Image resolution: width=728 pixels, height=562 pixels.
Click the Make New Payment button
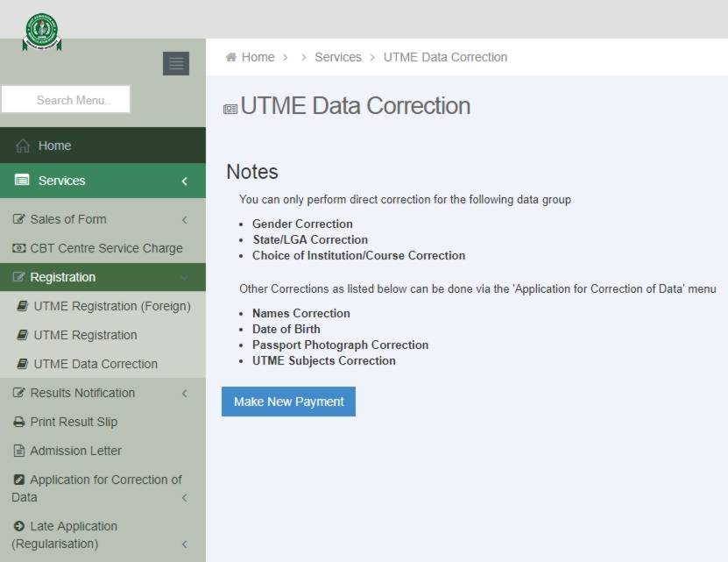click(288, 401)
